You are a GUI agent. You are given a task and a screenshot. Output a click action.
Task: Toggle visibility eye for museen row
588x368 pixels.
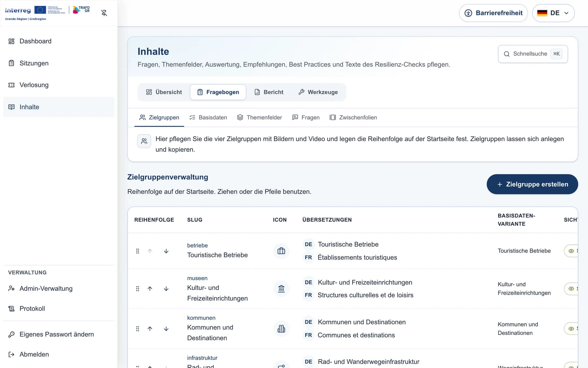click(x=571, y=289)
